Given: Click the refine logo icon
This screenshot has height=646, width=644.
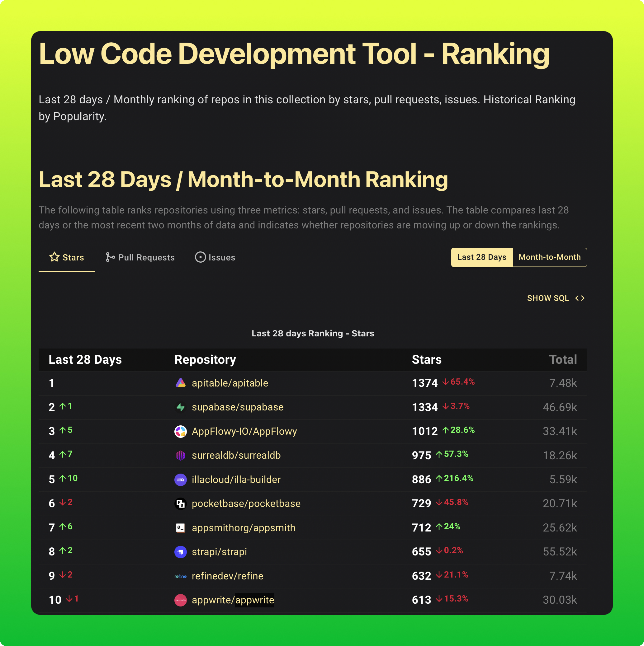Looking at the screenshot, I should tap(180, 576).
